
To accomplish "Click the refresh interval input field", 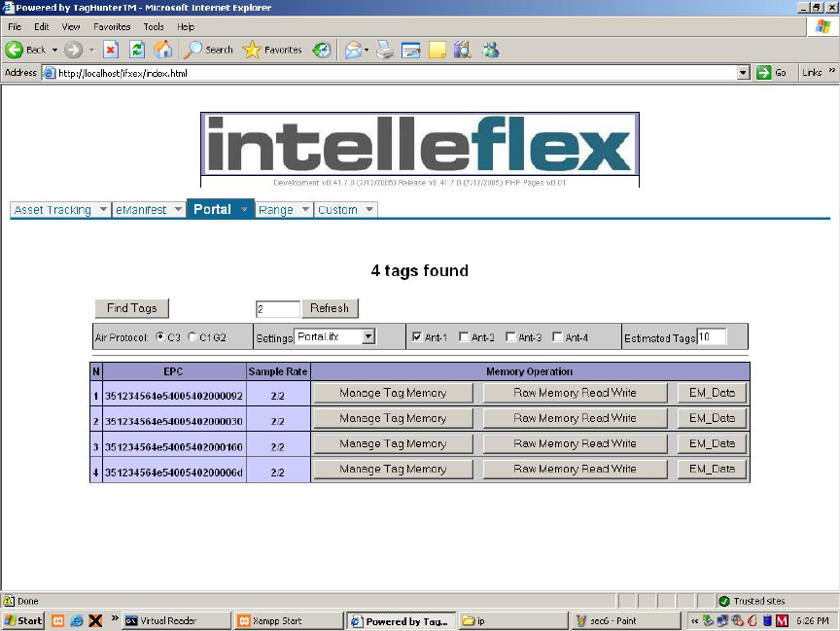I will [277, 309].
